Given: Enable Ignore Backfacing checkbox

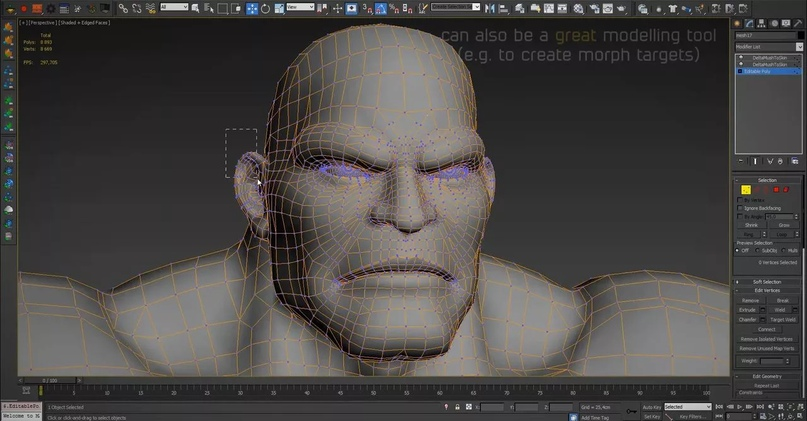Looking at the screenshot, I should point(740,208).
